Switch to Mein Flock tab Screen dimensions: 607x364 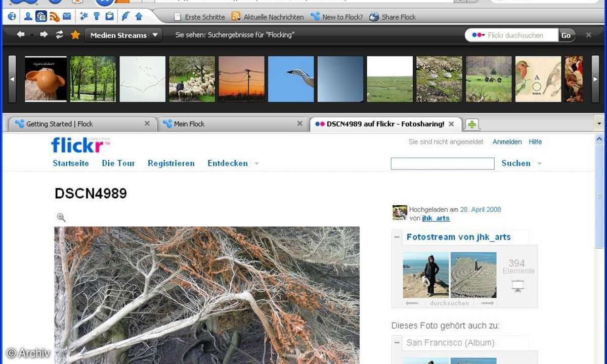tap(232, 124)
